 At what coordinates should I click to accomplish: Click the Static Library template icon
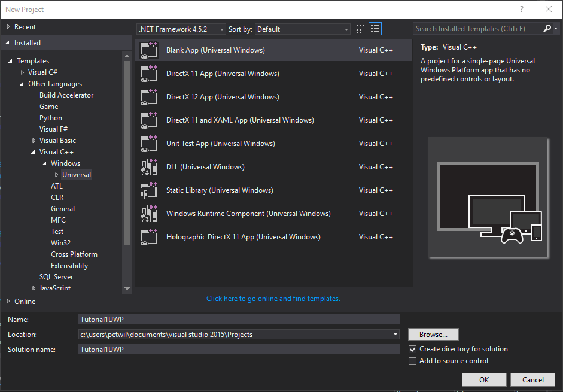coord(148,190)
